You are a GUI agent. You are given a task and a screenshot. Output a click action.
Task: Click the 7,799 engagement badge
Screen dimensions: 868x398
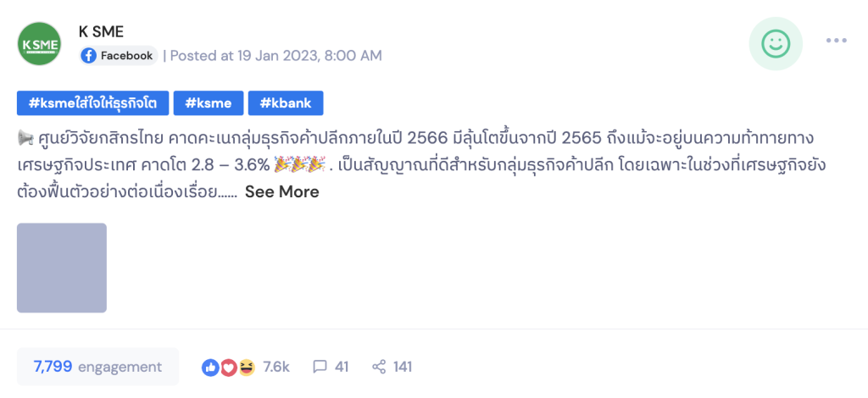pyautogui.click(x=97, y=367)
